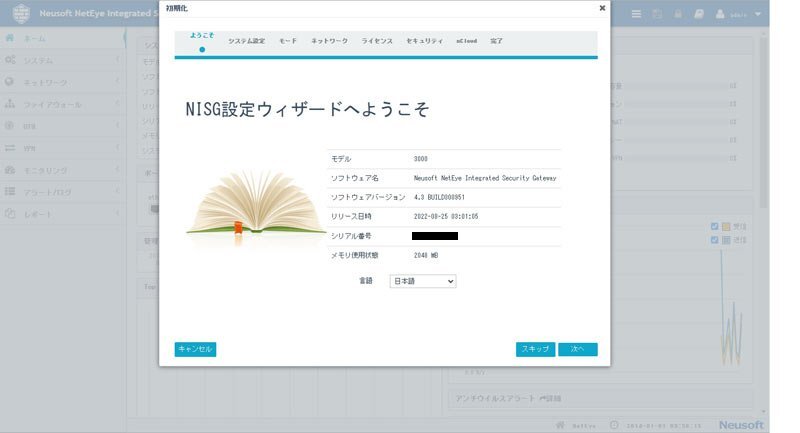The height and width of the screenshot is (433, 800).
Task: Click the キャンセル button
Action: (195, 349)
